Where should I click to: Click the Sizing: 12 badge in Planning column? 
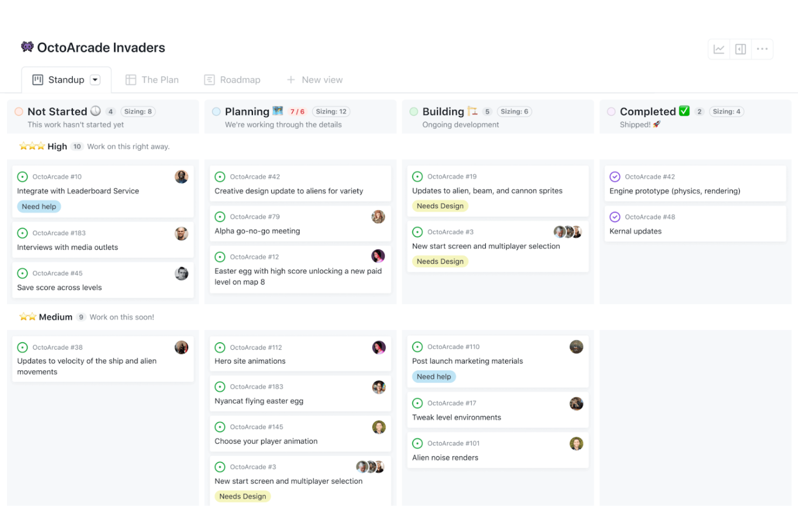pyautogui.click(x=331, y=112)
